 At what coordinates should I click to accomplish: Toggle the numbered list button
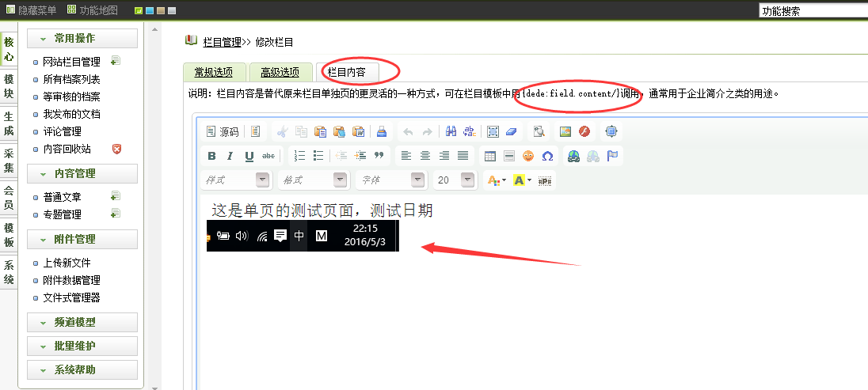point(299,156)
